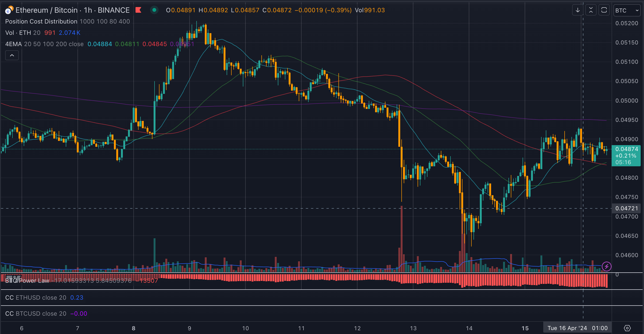Click the CC BTCUSD value −0.00
Image resolution: width=644 pixels, height=334 pixels.
coord(79,314)
